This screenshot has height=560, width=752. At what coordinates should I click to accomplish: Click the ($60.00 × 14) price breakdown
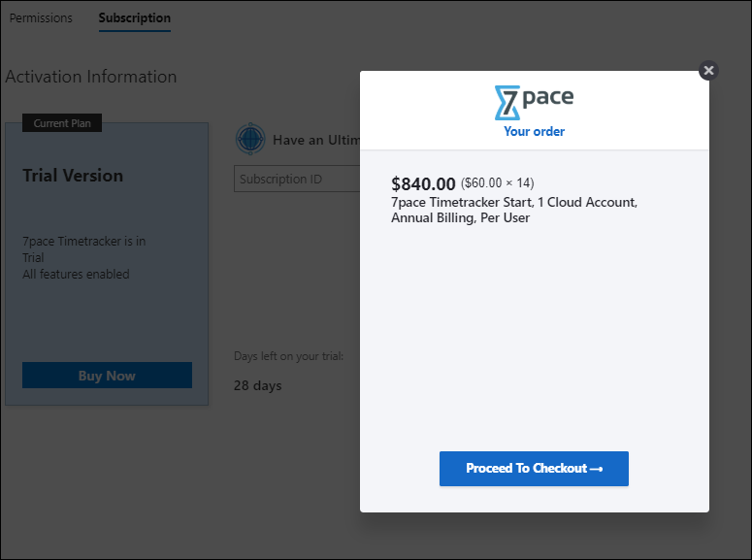coord(498,182)
